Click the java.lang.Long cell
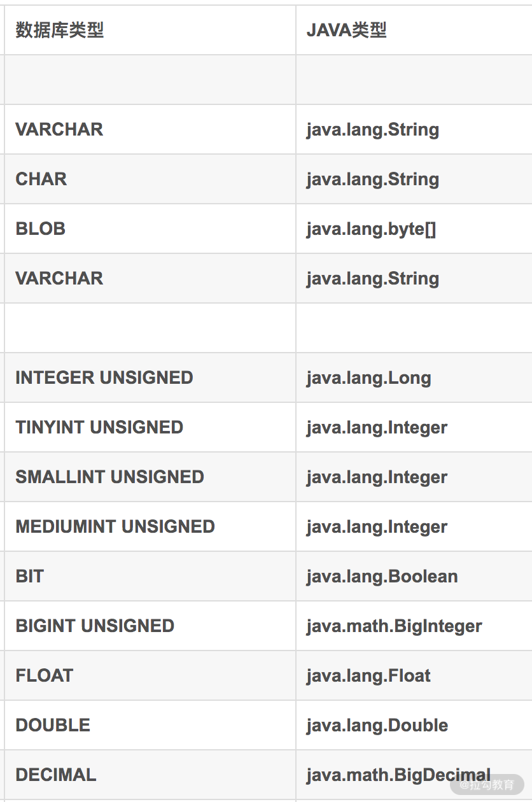532x802 pixels. (368, 377)
